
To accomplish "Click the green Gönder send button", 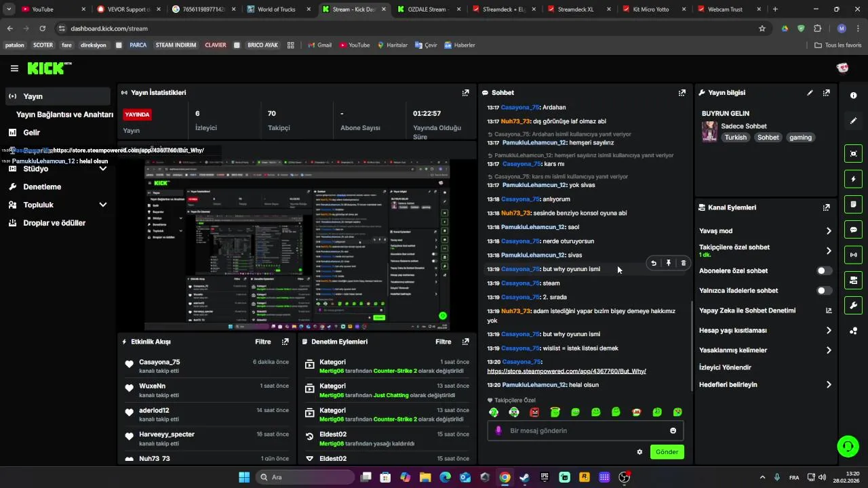I will pos(667,451).
